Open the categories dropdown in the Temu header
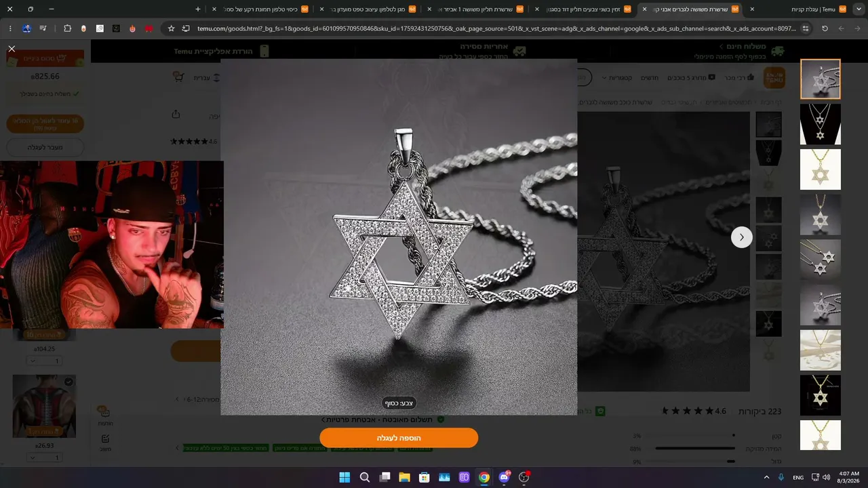Viewport: 868px width, 488px height. tap(616, 78)
